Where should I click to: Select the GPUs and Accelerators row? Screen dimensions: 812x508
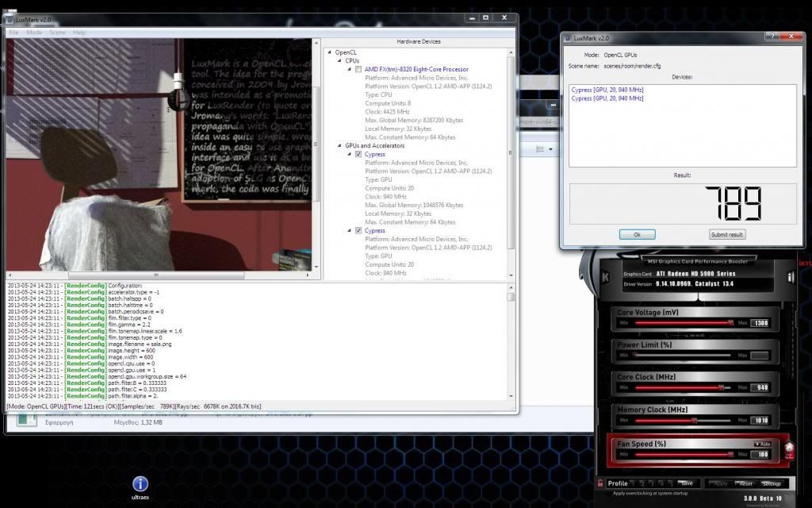(x=375, y=146)
